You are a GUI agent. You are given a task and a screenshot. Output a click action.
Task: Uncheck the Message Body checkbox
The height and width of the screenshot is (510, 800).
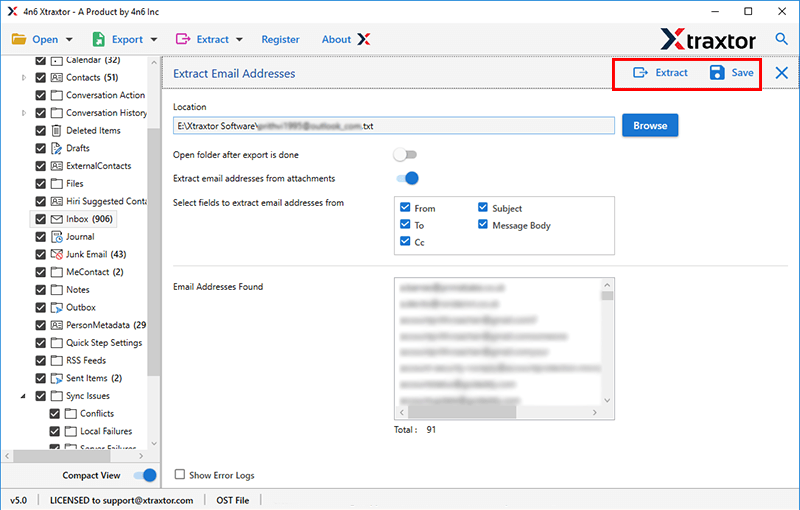click(483, 224)
